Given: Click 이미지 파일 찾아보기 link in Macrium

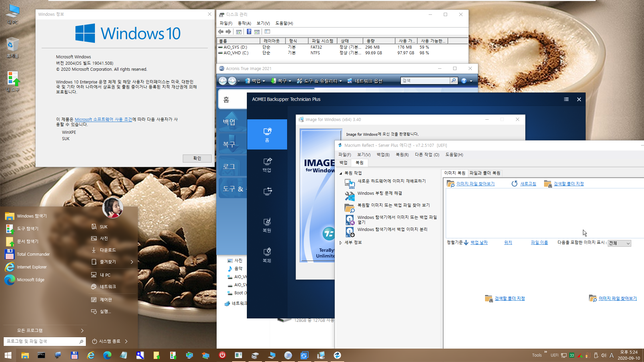Looking at the screenshot, I should [x=475, y=183].
